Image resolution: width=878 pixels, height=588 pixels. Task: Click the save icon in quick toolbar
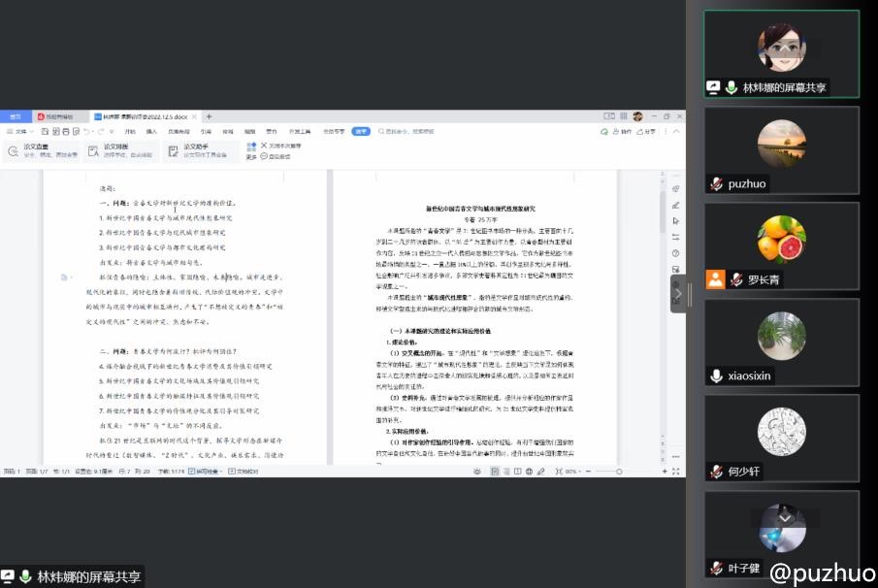(44, 131)
